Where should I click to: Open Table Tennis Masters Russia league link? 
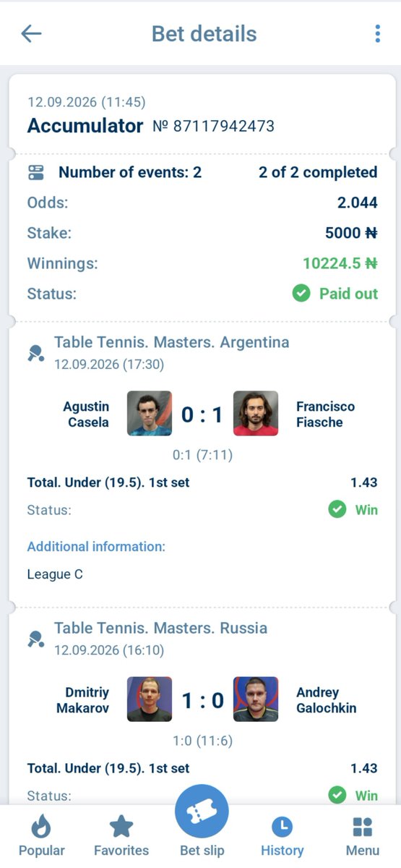pyautogui.click(x=160, y=628)
